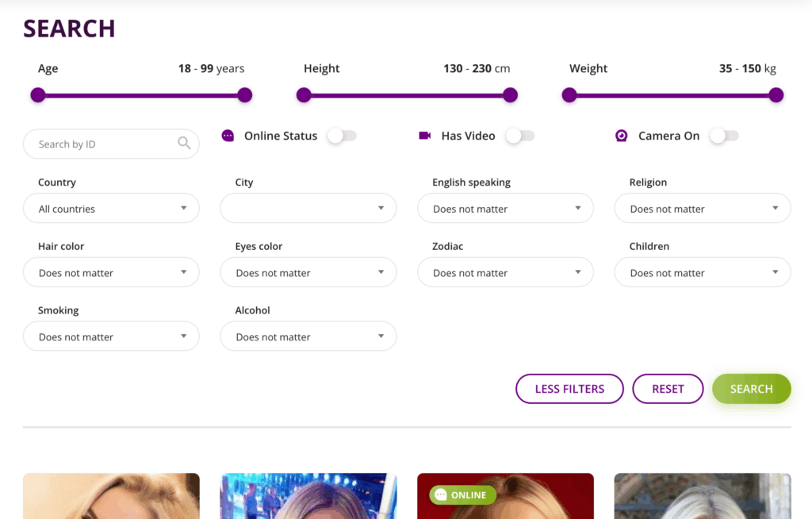Image resolution: width=812 pixels, height=519 pixels.
Task: Click the SEARCH button
Action: point(751,389)
